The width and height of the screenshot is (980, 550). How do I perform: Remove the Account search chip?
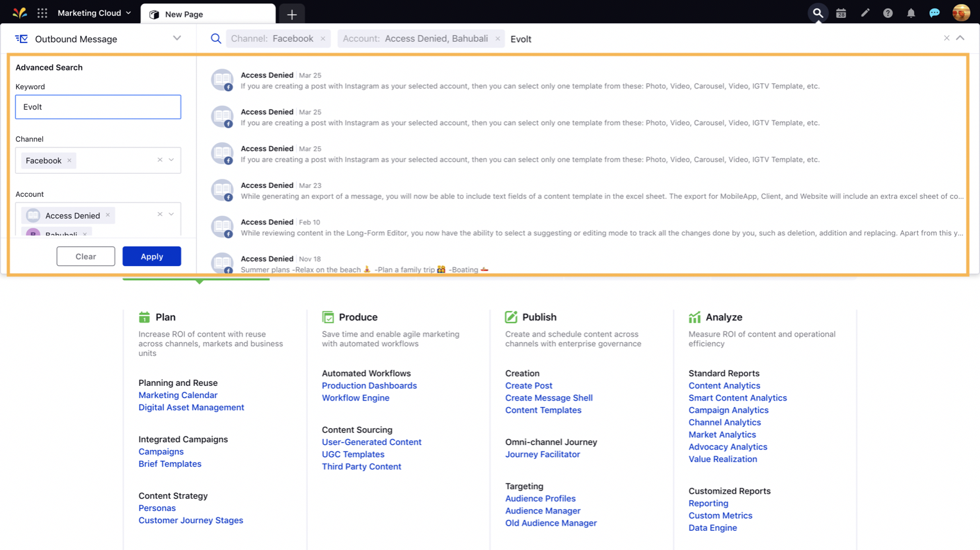(x=498, y=39)
